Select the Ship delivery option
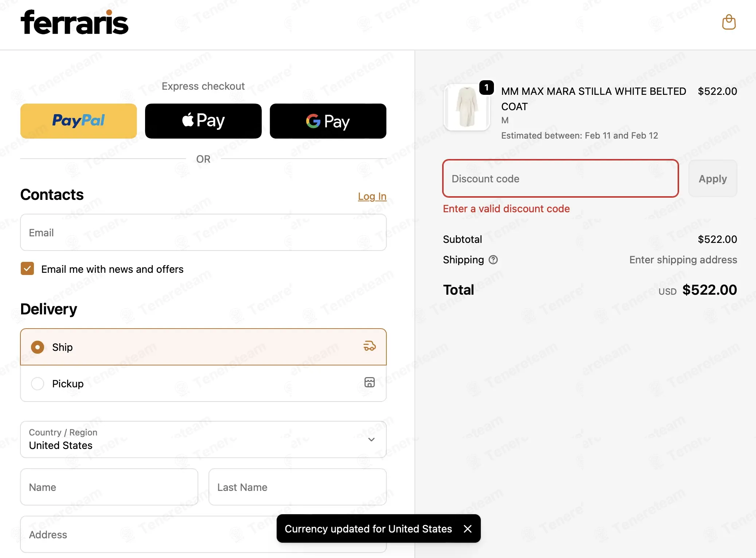Viewport: 756px width, 558px height. (203, 347)
